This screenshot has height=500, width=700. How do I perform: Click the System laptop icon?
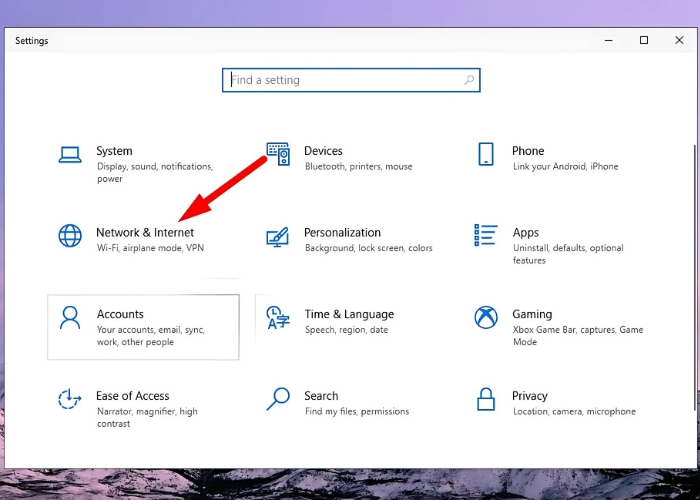pos(70,154)
